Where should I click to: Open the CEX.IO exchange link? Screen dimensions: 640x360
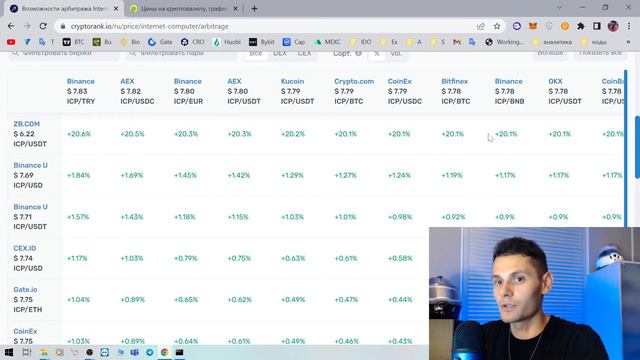click(24, 248)
